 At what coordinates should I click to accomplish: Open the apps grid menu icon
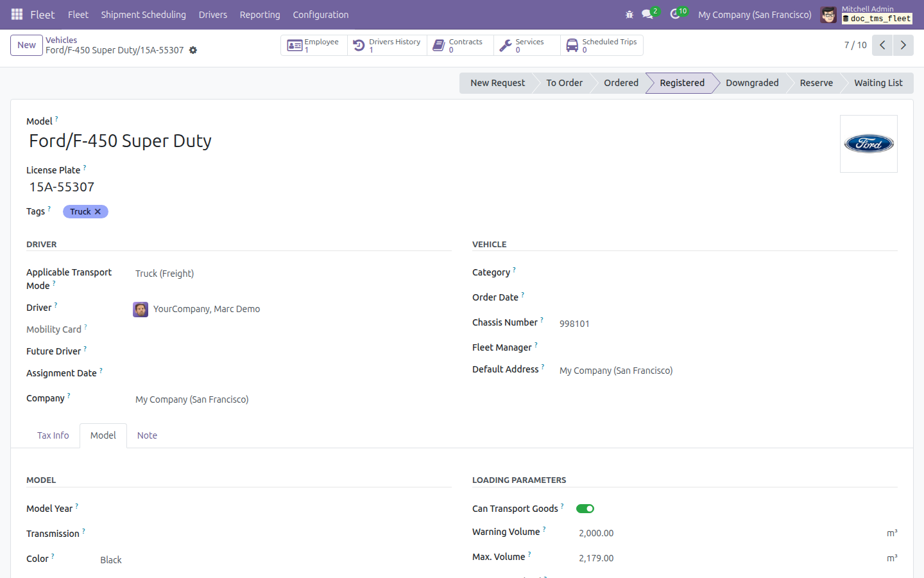[17, 14]
